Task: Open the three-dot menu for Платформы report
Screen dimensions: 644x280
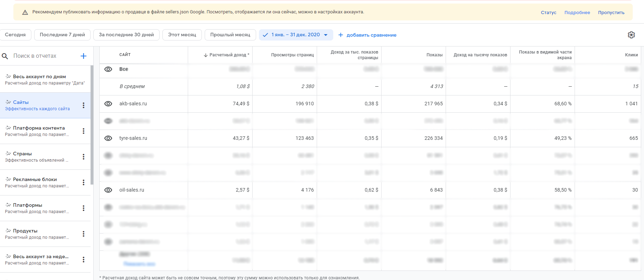Action: 83,208
